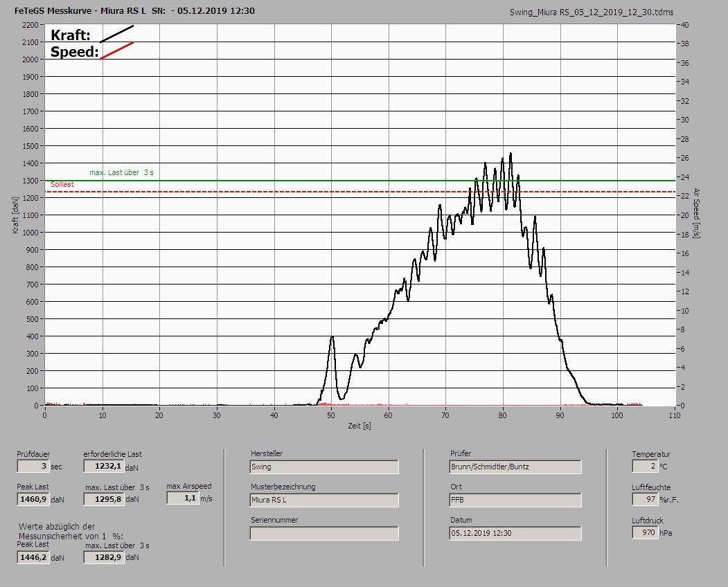
Task: Click the Hersteller field containing Swing
Action: (324, 467)
